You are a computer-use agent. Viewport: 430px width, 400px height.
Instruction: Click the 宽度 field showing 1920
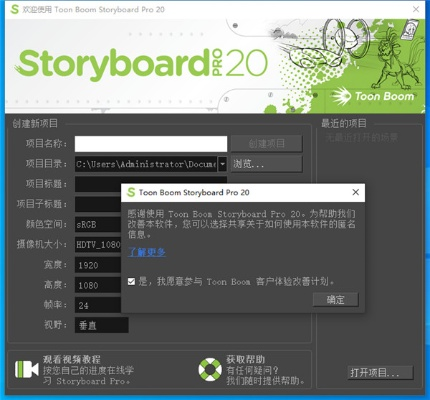pyautogui.click(x=98, y=265)
